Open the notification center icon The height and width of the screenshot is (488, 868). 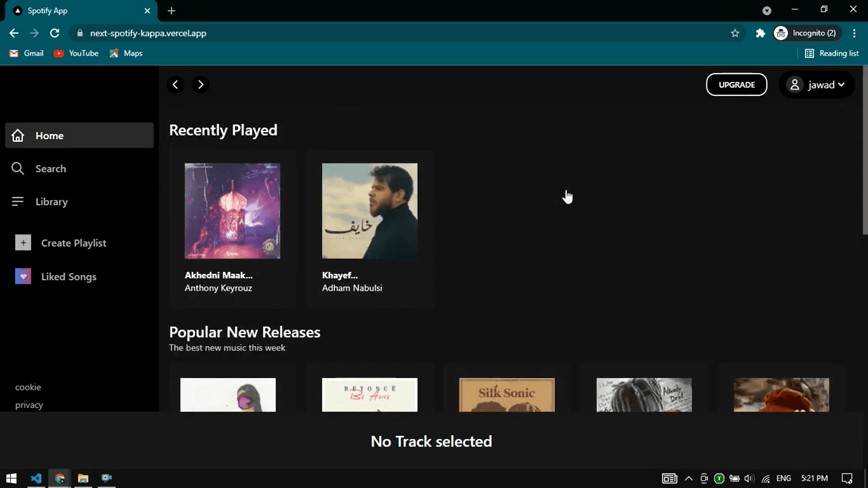click(x=846, y=478)
